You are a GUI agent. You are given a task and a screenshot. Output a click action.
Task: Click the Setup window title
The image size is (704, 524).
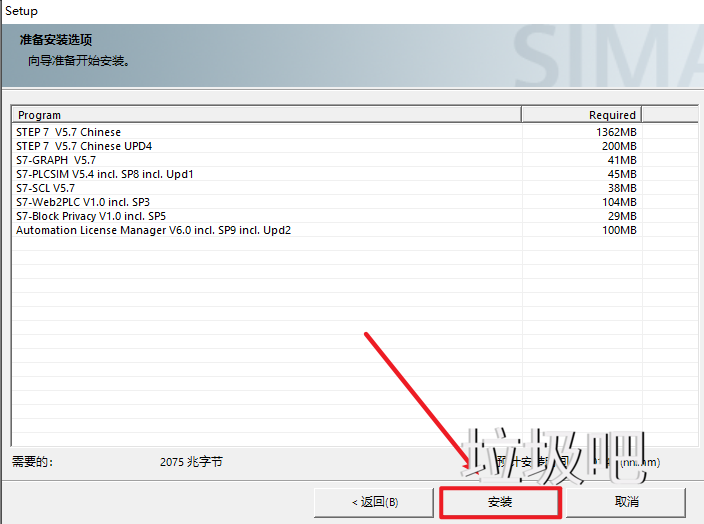coord(21,11)
